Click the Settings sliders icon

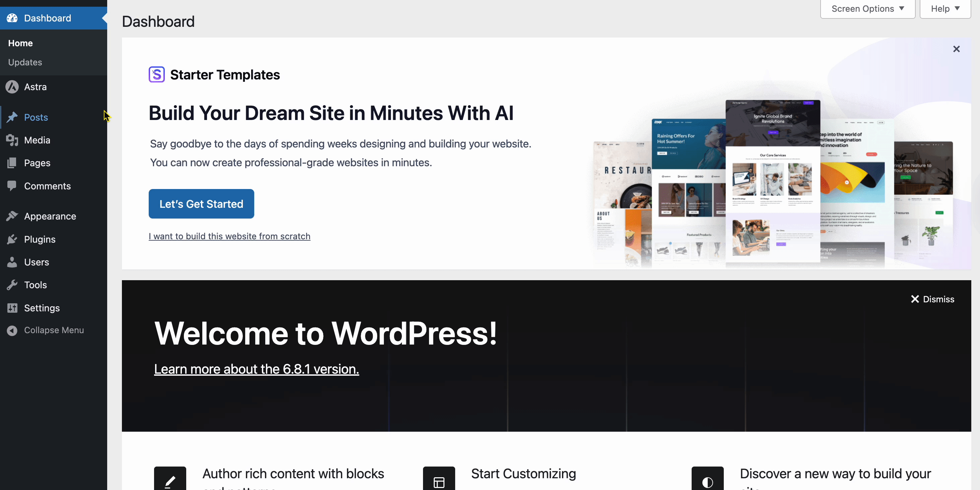pos(12,308)
